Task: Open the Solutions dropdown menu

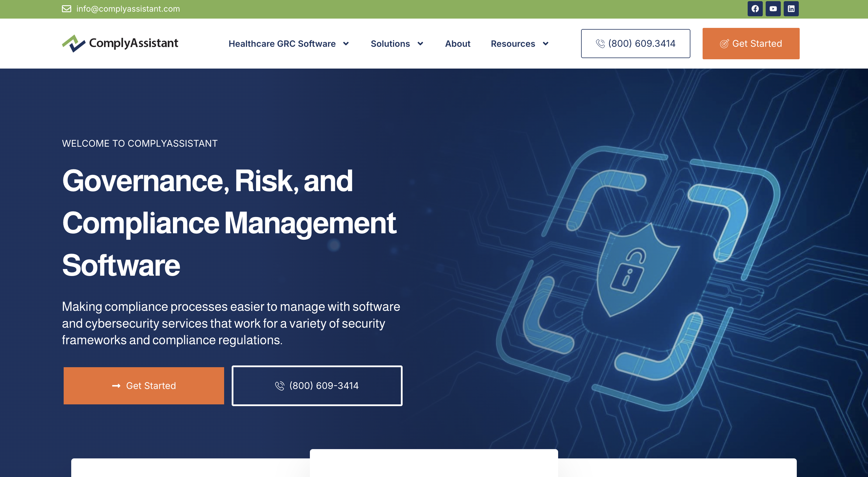Action: point(397,44)
